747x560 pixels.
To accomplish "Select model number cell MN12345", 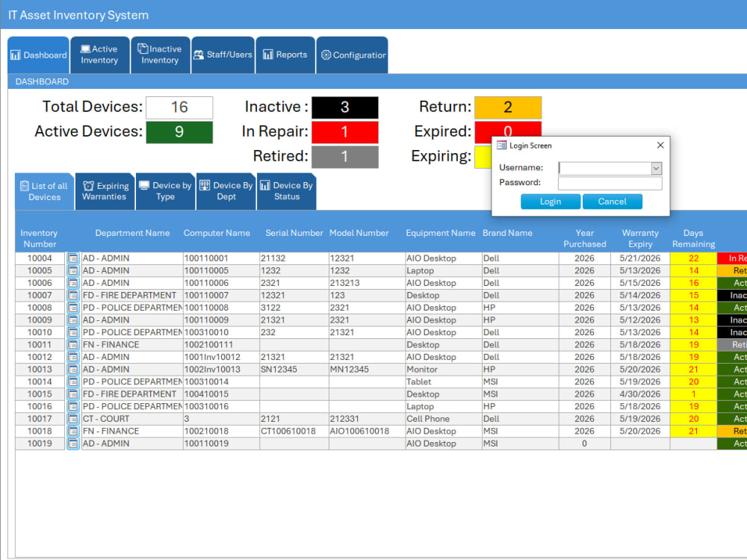I will [367, 370].
